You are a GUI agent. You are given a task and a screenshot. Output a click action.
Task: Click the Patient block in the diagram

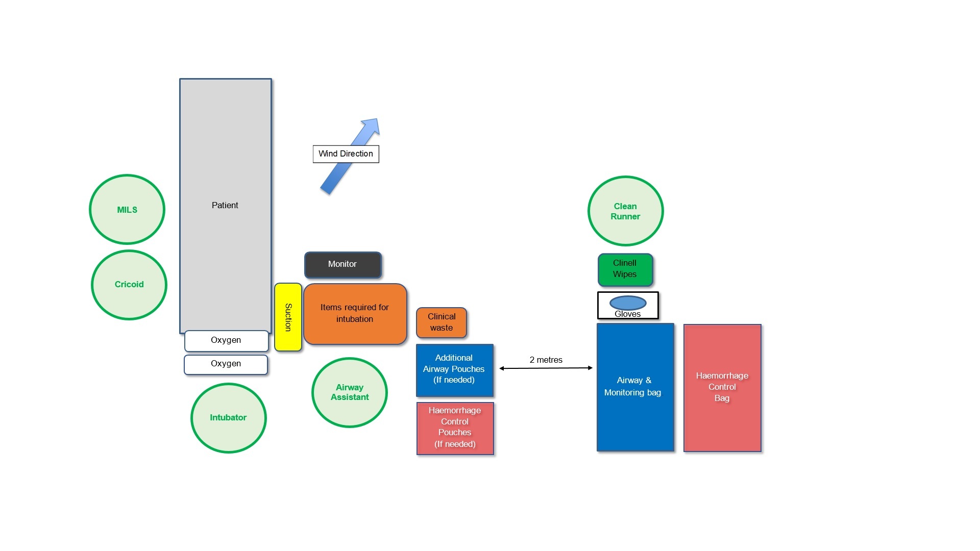pos(225,205)
